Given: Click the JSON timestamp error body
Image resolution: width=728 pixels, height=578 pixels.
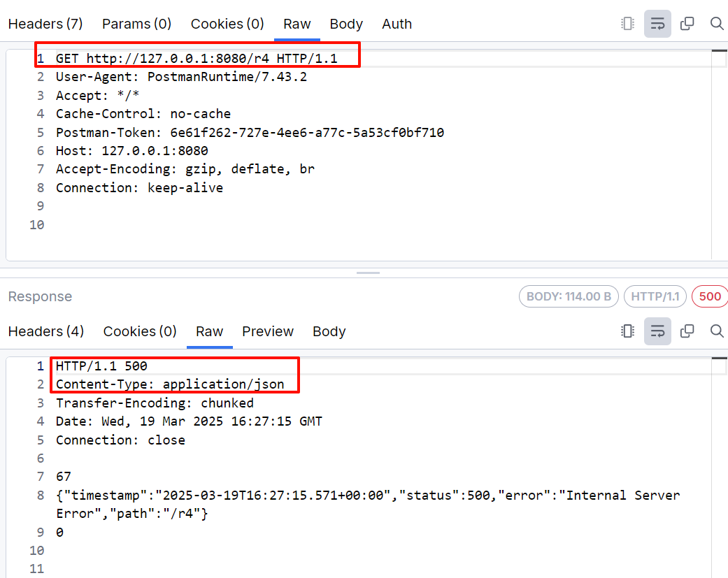Looking at the screenshot, I should [368, 505].
